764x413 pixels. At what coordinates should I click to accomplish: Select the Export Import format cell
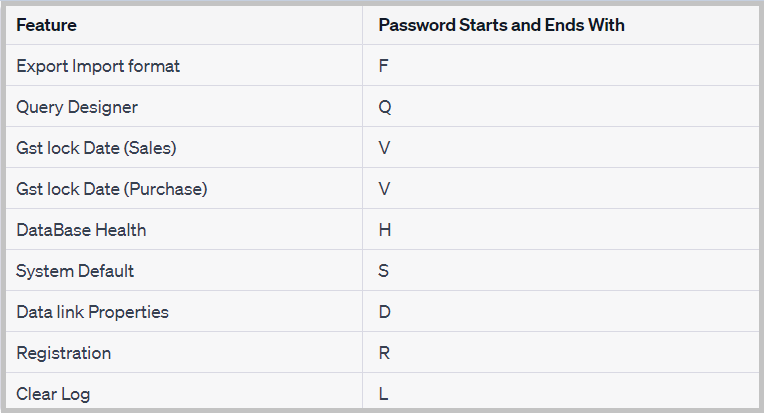(x=98, y=66)
